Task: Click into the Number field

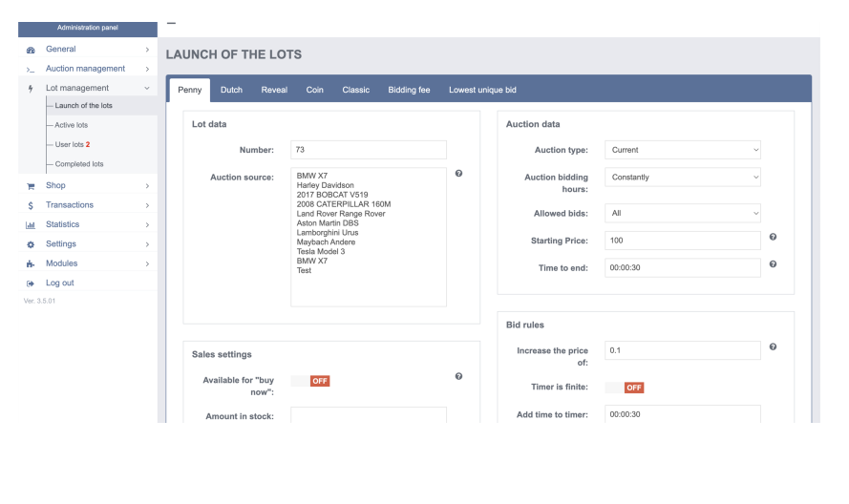Action: 369,150
